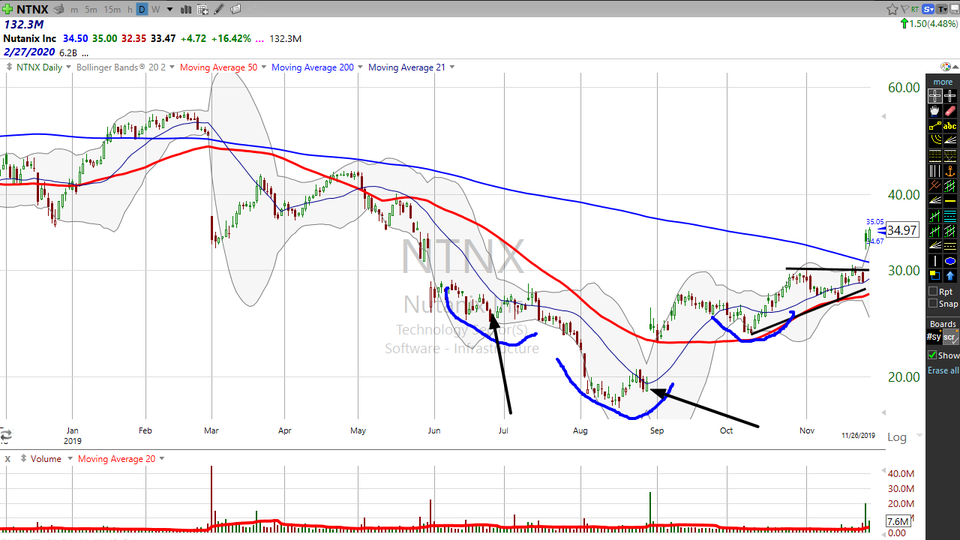Screen dimensions: 960x540
Task: Close the volume pane with x
Action: (x=7, y=459)
